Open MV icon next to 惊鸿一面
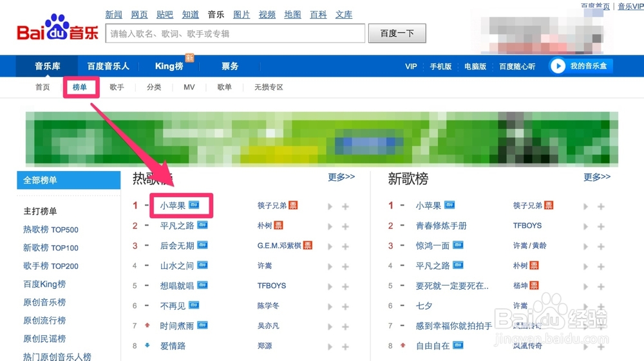This screenshot has height=361, width=644. (458, 245)
